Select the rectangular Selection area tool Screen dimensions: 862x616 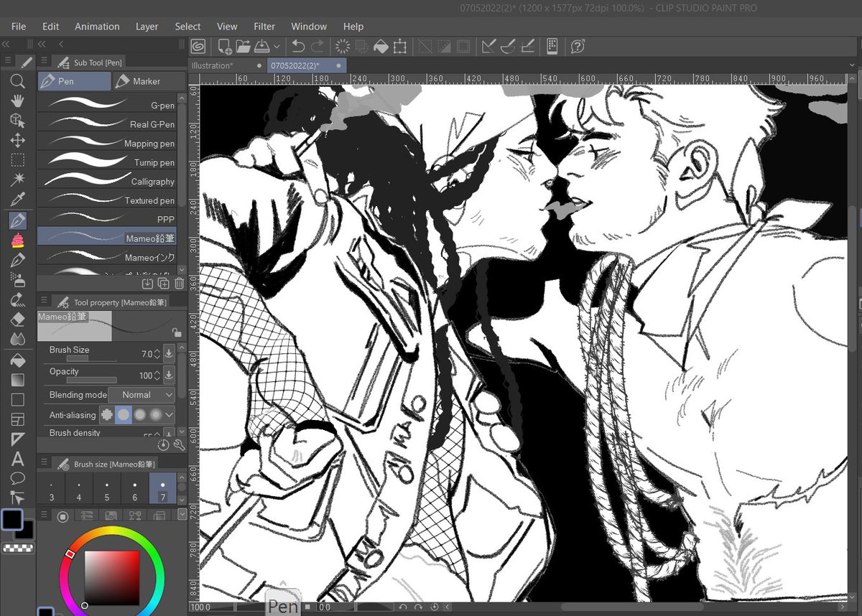click(x=18, y=160)
